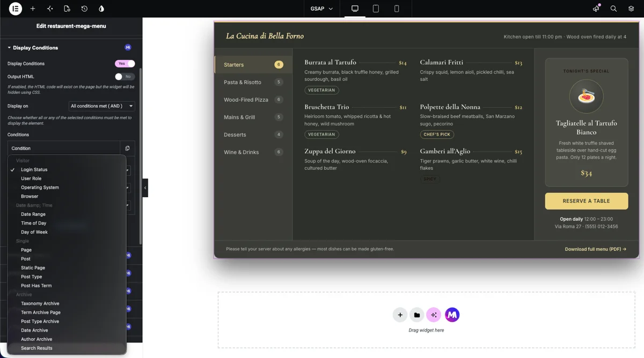The image size is (644, 358).
Task: Open the template library folder button
Action: click(417, 315)
